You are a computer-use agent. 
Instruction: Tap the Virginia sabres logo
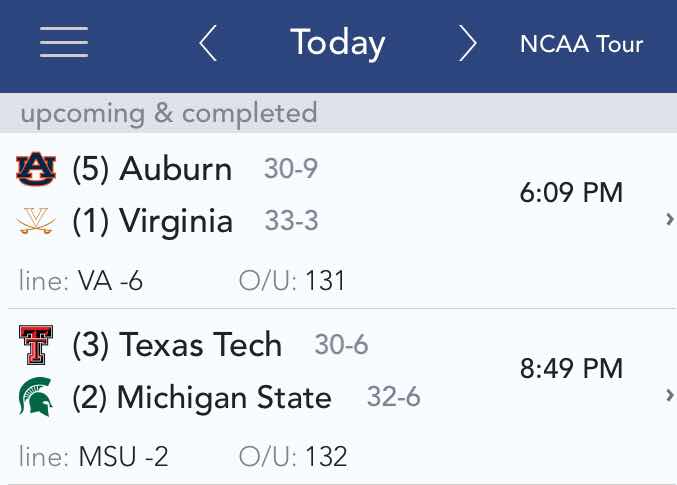point(36,221)
